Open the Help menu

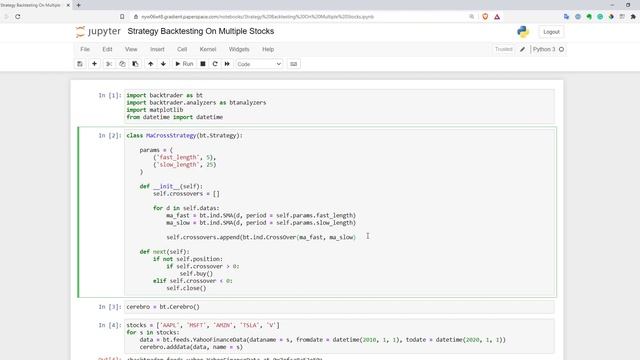(x=268, y=49)
